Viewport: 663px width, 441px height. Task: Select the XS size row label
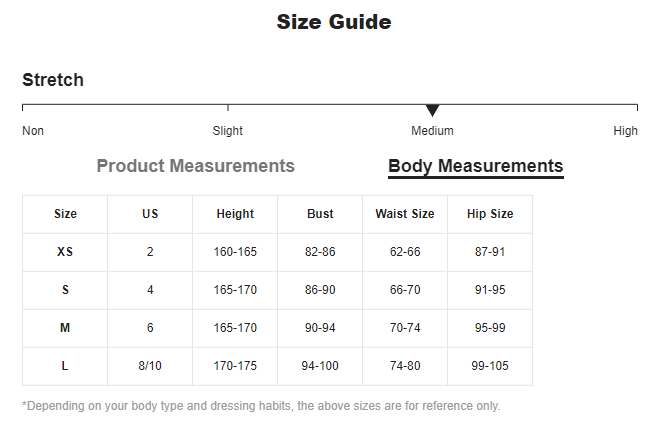(65, 252)
